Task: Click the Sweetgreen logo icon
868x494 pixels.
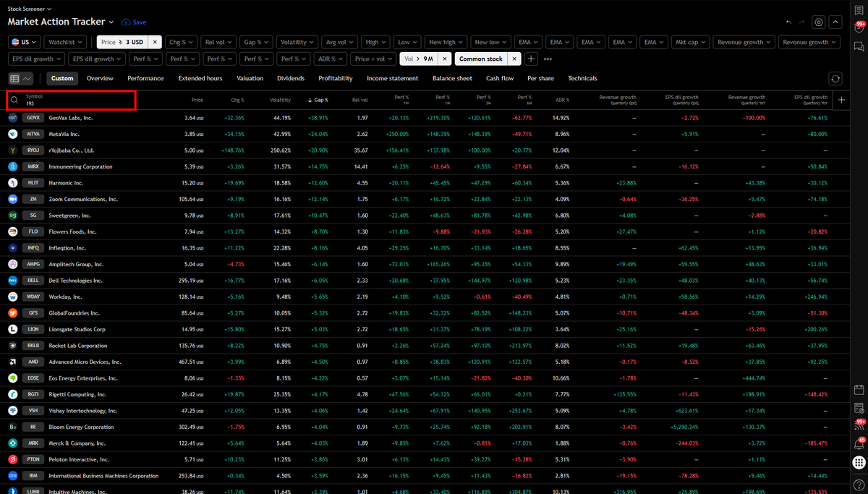Action: click(x=13, y=216)
